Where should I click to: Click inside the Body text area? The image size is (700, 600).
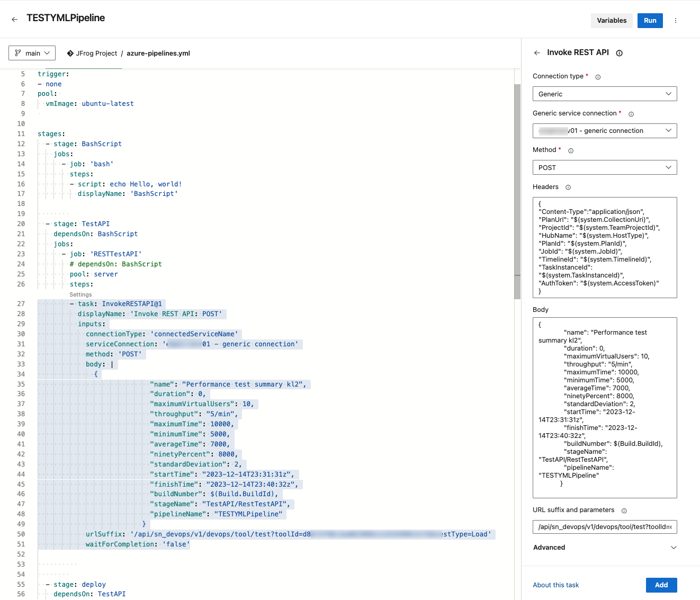coord(605,408)
